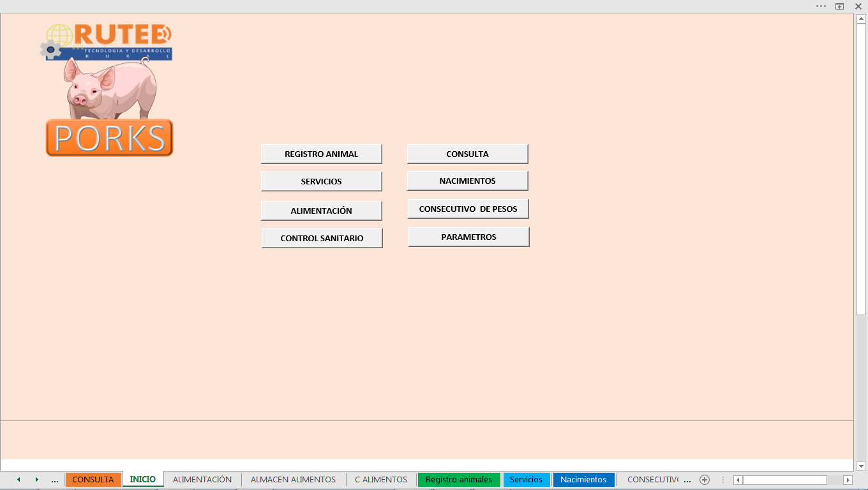Click the add new sheet plus icon
Screen dimensions: 868x490
[705, 480]
